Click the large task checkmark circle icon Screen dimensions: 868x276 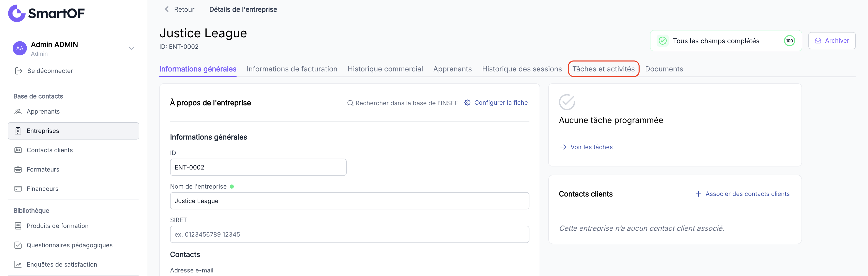point(567,102)
